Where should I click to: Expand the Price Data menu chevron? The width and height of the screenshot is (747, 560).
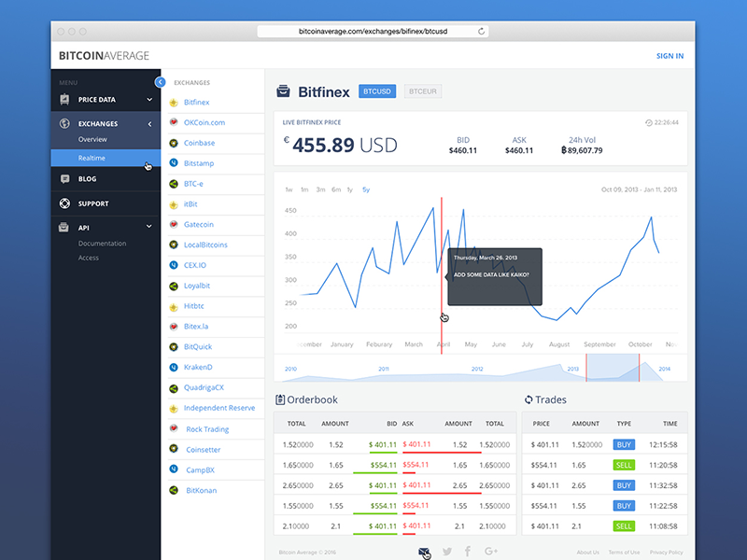click(148, 99)
